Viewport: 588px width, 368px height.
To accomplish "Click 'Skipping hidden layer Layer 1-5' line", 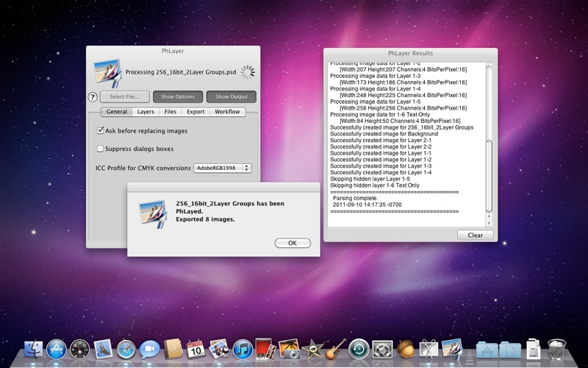I will tap(370, 179).
